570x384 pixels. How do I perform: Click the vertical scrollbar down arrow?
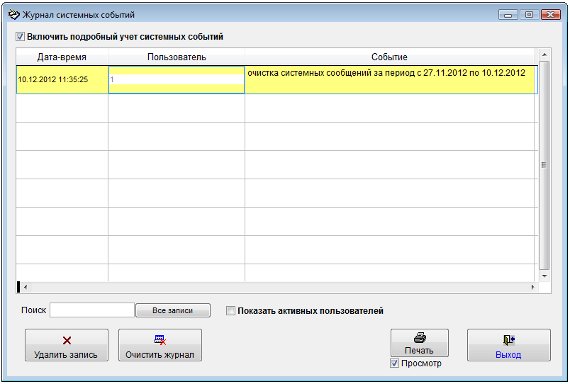544,276
